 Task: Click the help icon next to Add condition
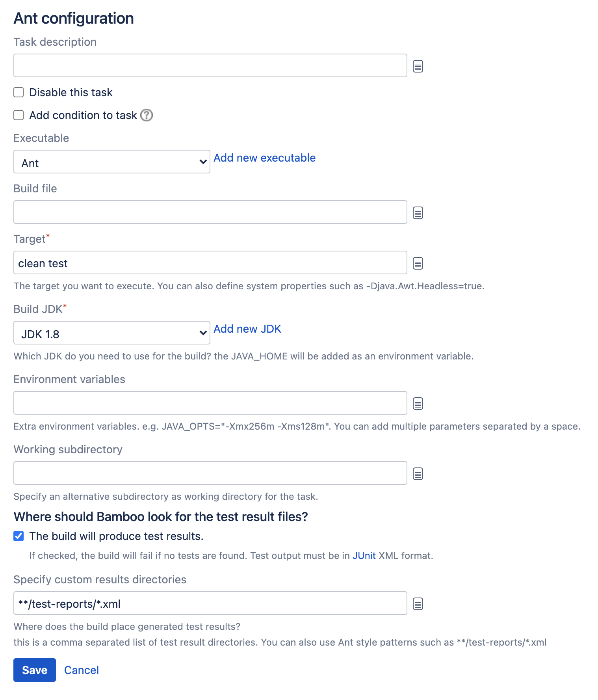tap(146, 115)
